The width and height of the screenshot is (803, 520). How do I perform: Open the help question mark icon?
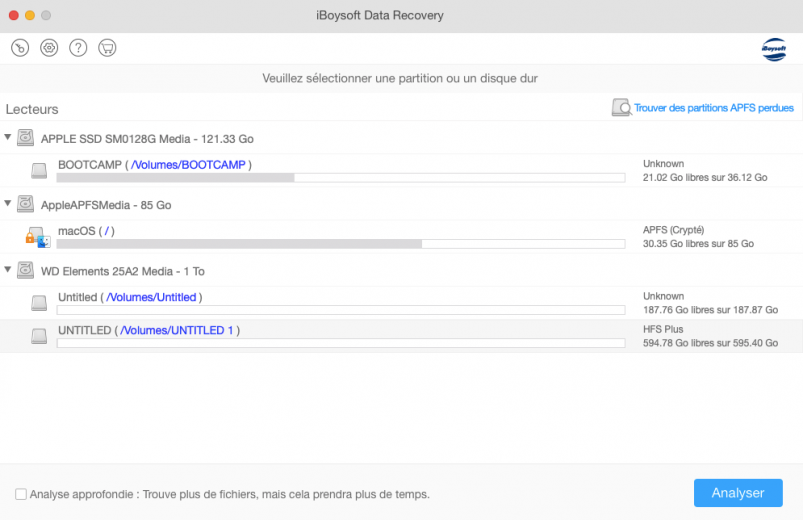point(78,48)
